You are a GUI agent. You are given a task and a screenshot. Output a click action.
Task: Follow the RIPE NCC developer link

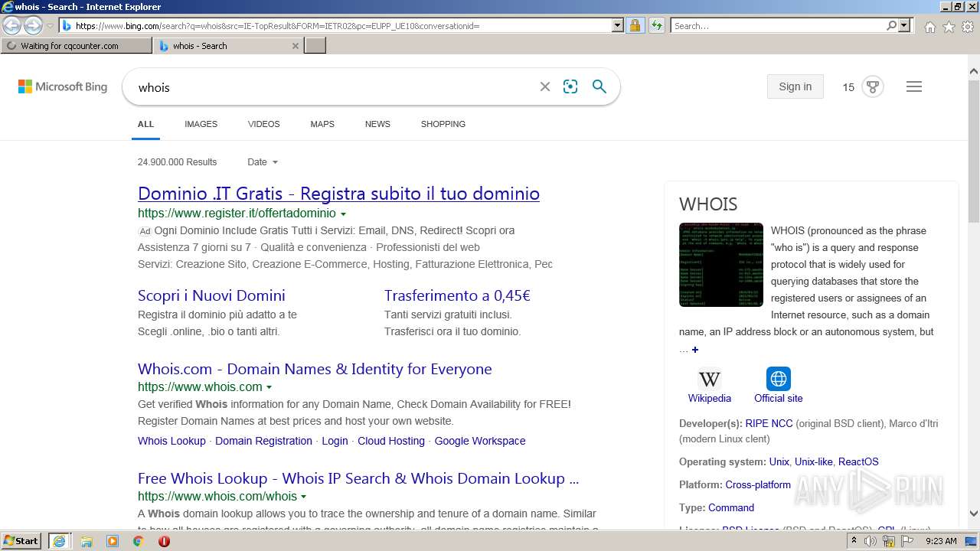pos(769,423)
